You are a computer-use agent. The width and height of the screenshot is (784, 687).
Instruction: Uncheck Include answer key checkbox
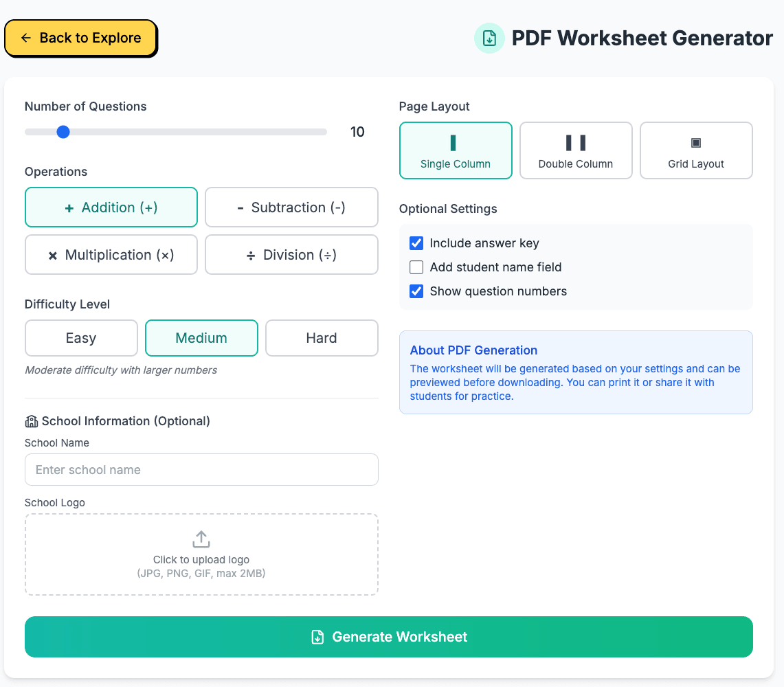(x=416, y=243)
